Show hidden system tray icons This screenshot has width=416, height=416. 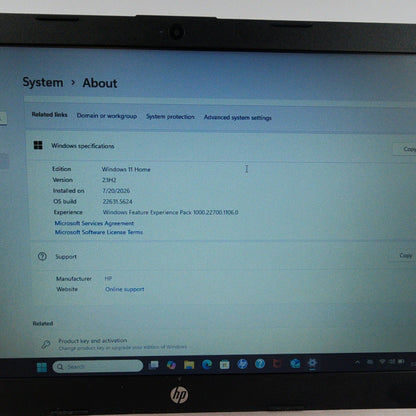(x=357, y=362)
